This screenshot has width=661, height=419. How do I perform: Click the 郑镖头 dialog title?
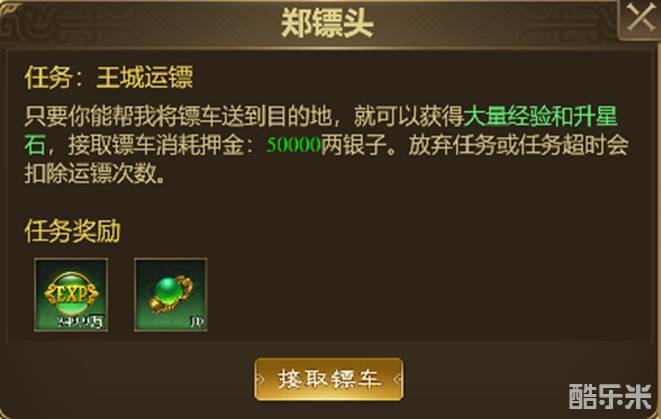[328, 23]
